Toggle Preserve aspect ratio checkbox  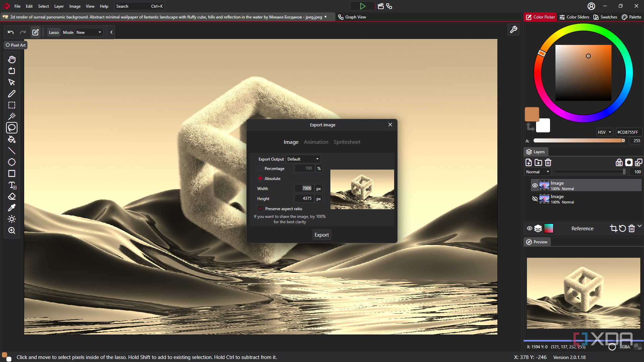coord(261,208)
